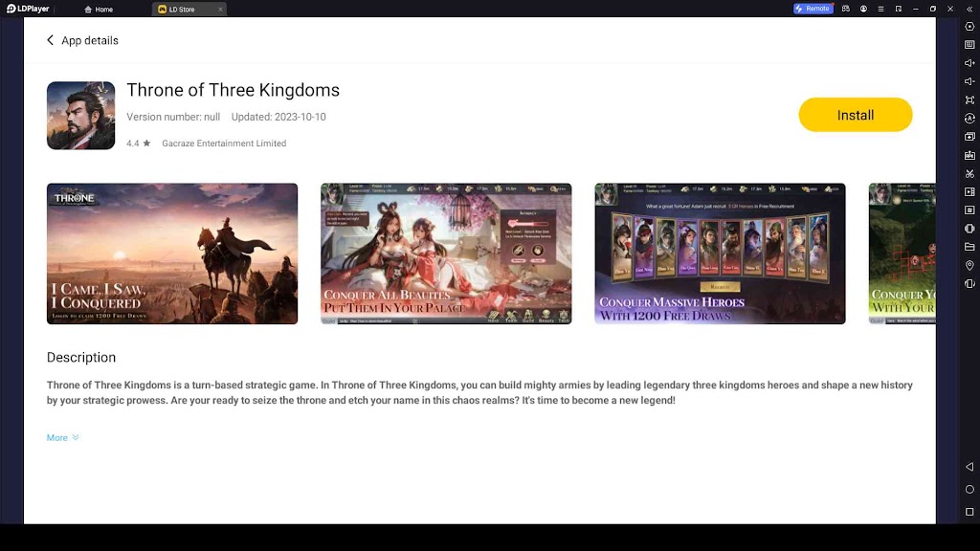This screenshot has width=980, height=551.
Task: Collapse the sidebar with double-chevron icon
Action: [969, 9]
